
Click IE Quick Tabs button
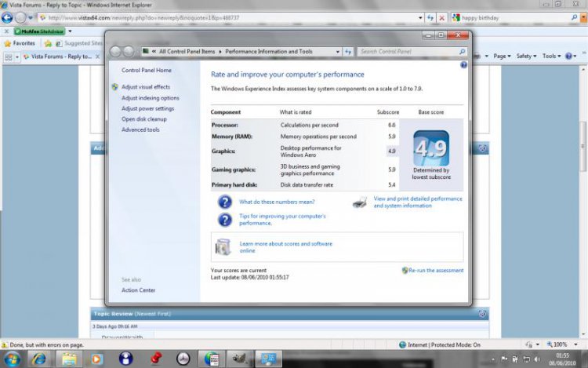9,56
